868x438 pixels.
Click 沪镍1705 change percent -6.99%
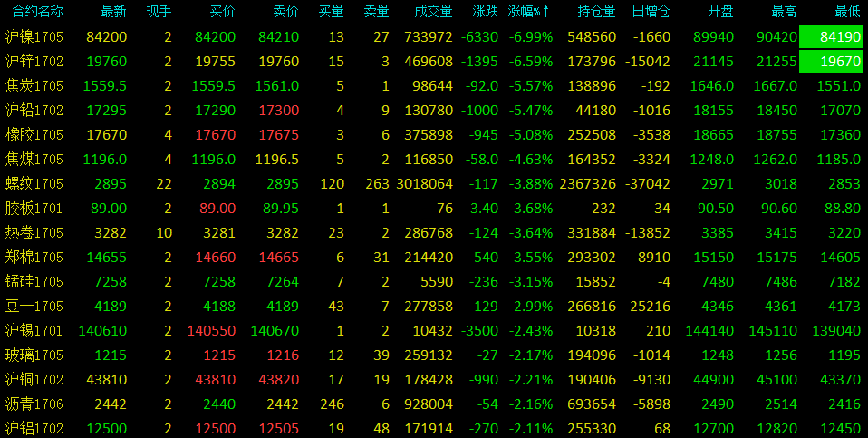click(530, 37)
